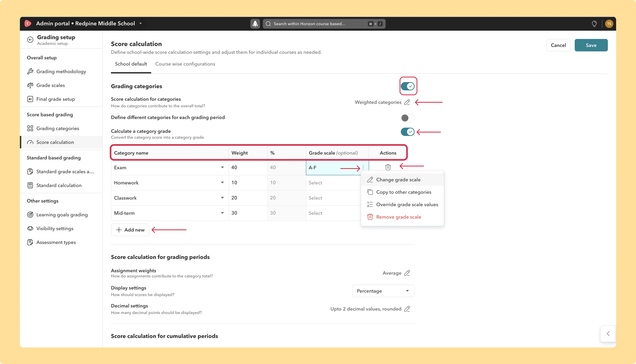
Task: Open Grading methodology page
Action: coord(61,72)
